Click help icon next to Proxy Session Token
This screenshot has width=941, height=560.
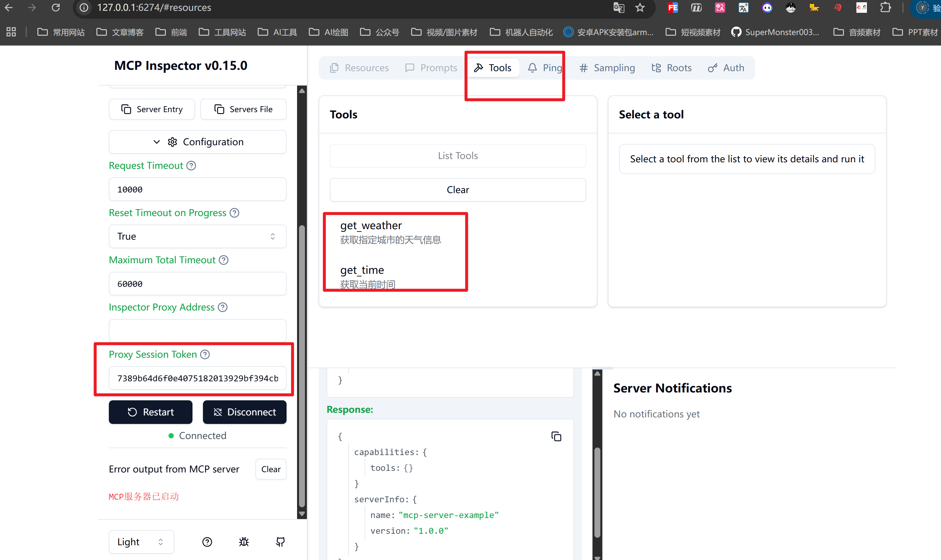[x=205, y=354]
